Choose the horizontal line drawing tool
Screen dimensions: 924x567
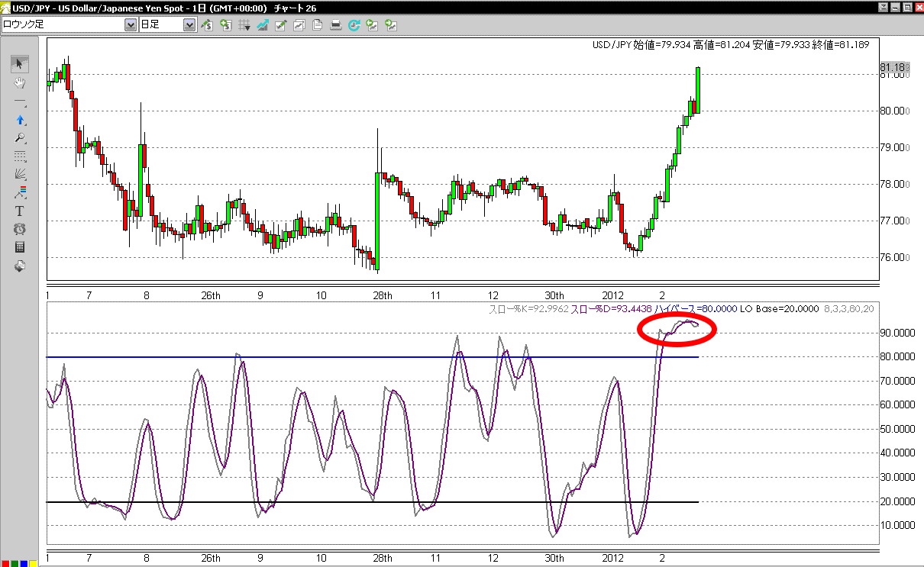tap(20, 101)
